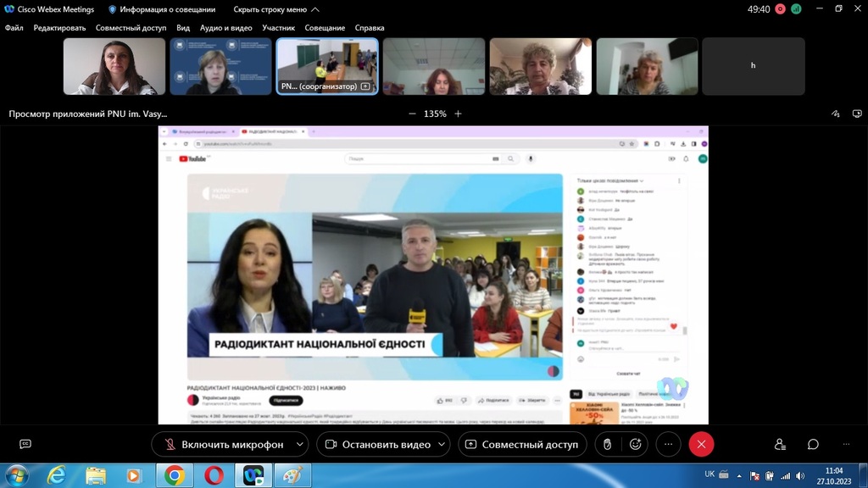This screenshot has height=488, width=868.
Task: Open the reactions emoji menu
Action: 635,444
